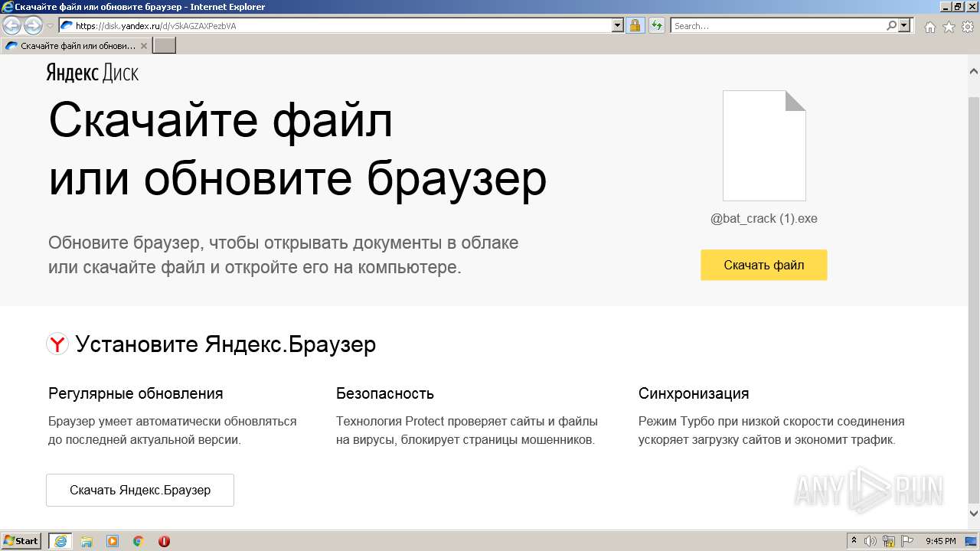Open the Tools gear icon
Viewport: 980px width, 551px height.
point(967,27)
